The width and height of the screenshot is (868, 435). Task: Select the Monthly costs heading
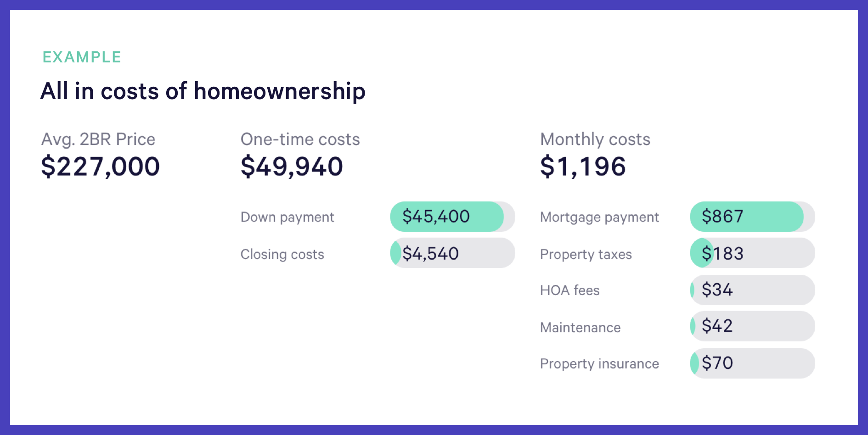pyautogui.click(x=595, y=139)
